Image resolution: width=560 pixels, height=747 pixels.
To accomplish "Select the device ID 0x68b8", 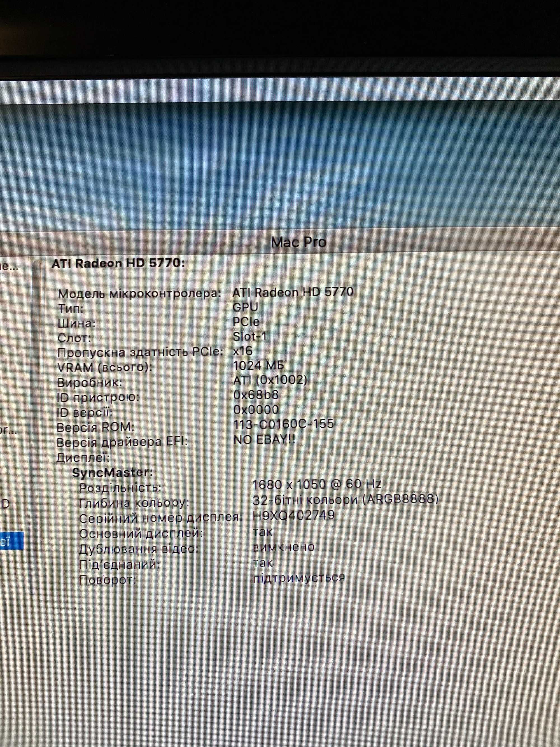I will [256, 395].
